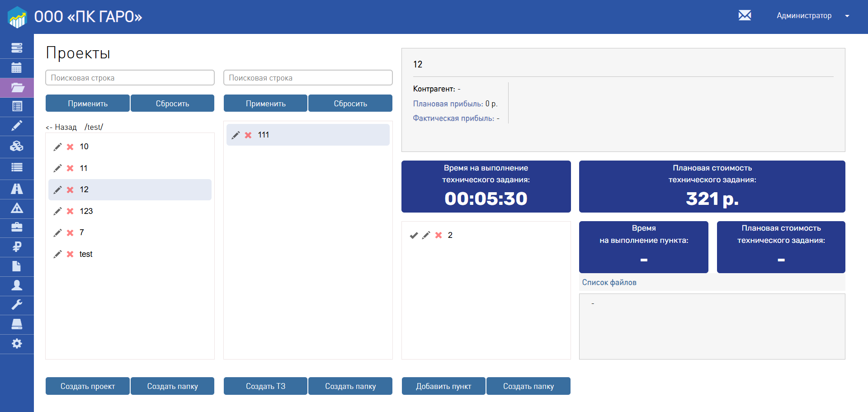Open the table list sidebar icon
This screenshot has height=412, width=868.
click(x=17, y=106)
